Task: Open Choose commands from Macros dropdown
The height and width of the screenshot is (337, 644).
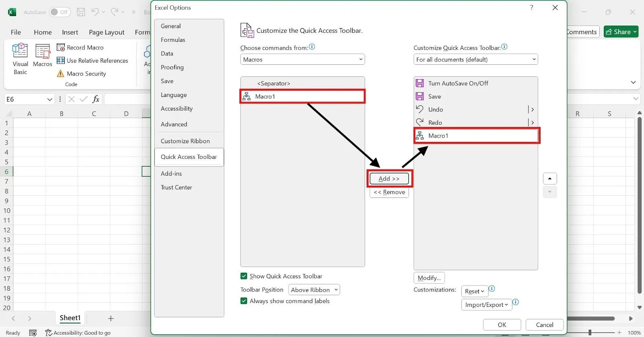Action: (303, 60)
